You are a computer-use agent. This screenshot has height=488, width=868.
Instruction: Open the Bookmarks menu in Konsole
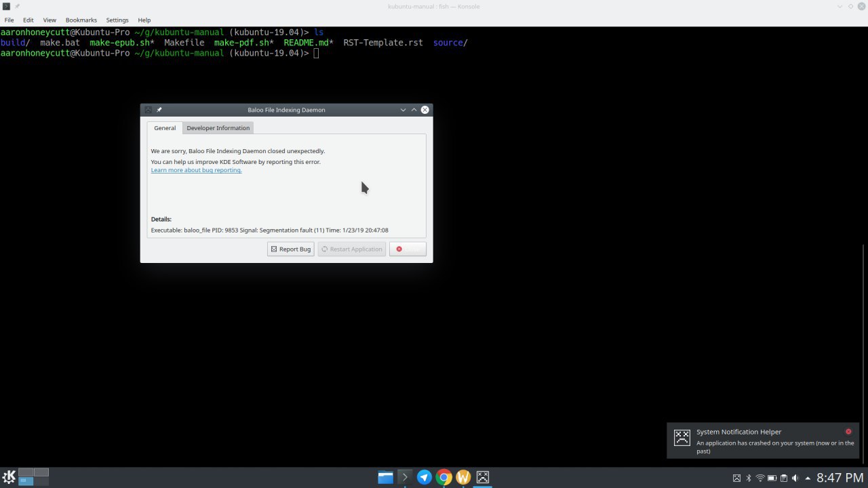81,20
